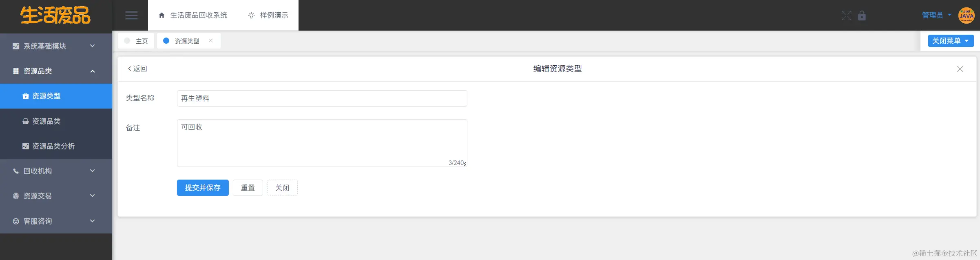Collapse the 资源品类 menu chevron
The height and width of the screenshot is (260, 980).
pos(93,71)
